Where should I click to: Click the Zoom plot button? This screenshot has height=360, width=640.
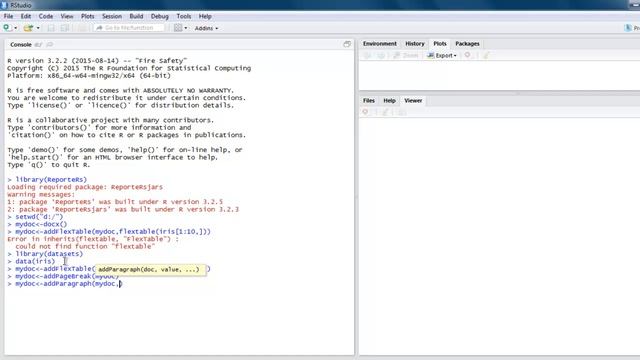tap(405, 56)
